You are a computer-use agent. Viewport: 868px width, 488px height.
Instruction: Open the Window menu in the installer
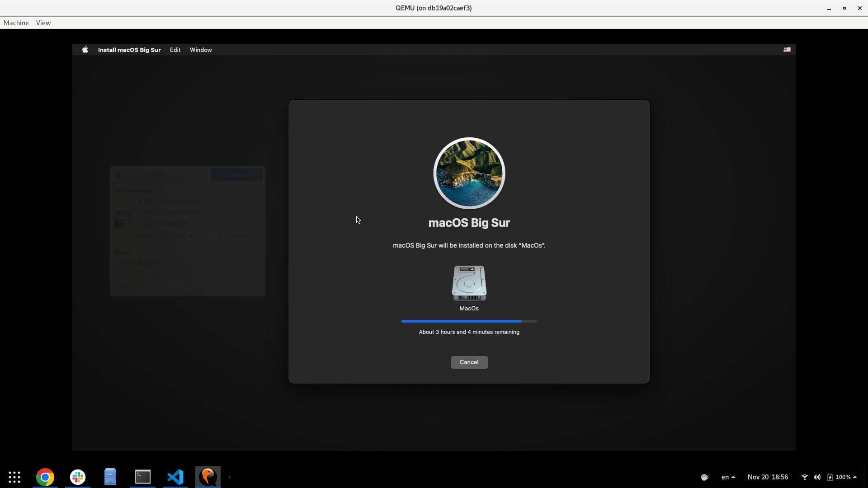pos(200,50)
